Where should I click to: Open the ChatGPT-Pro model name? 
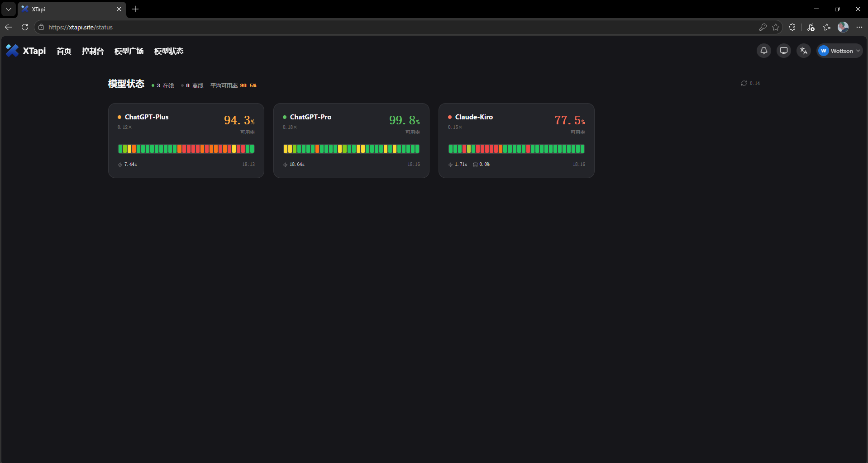tap(310, 117)
